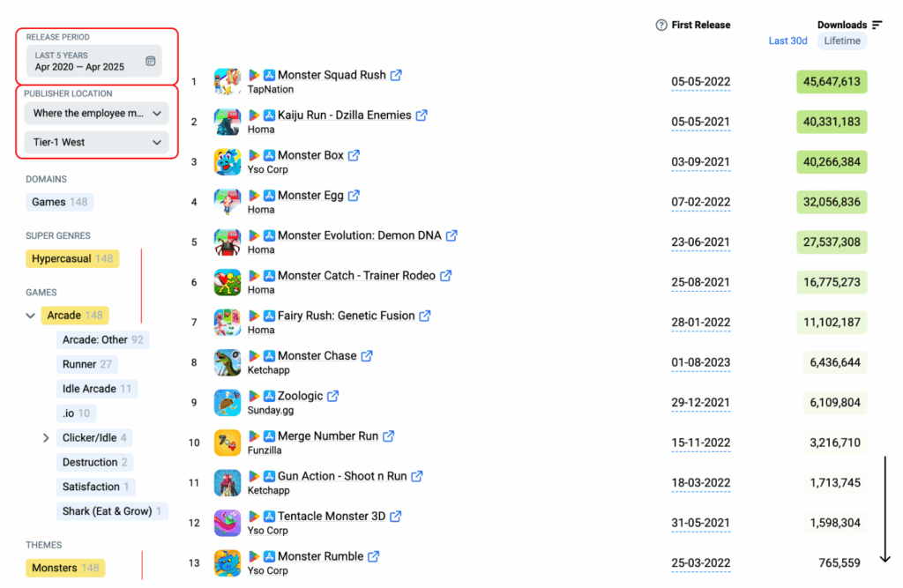This screenshot has height=588, width=903.
Task: Select the Lifetime downloads tab
Action: (x=842, y=41)
